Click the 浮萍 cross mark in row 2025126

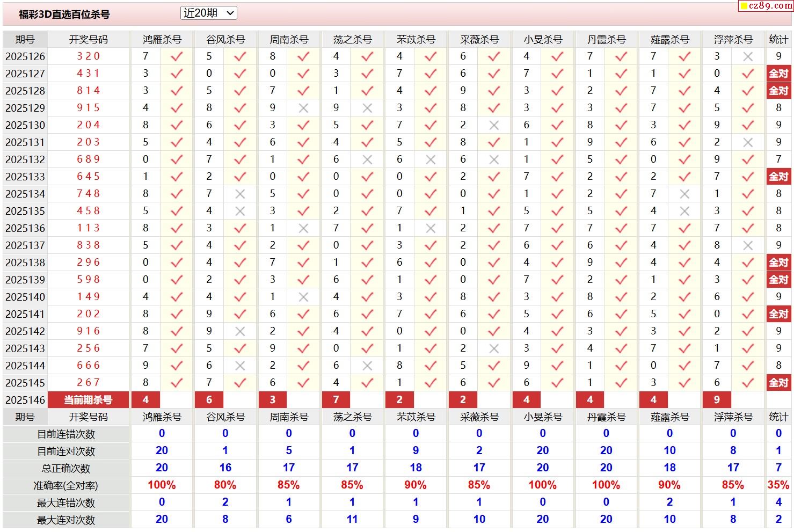pyautogui.click(x=748, y=56)
